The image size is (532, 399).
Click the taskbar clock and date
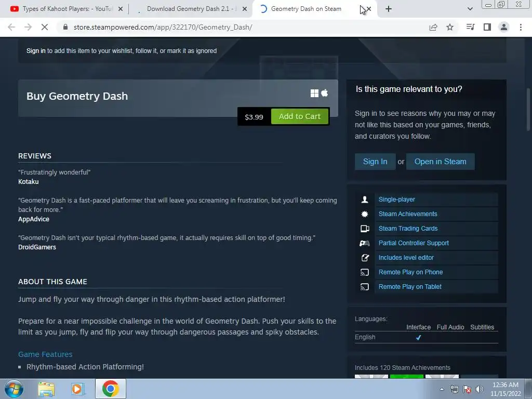pyautogui.click(x=505, y=389)
